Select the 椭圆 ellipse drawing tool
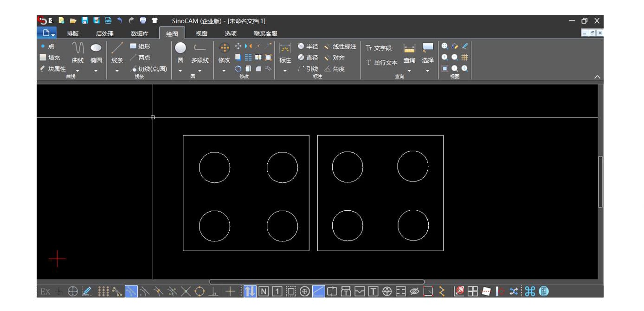The image size is (644, 311). 96,53
